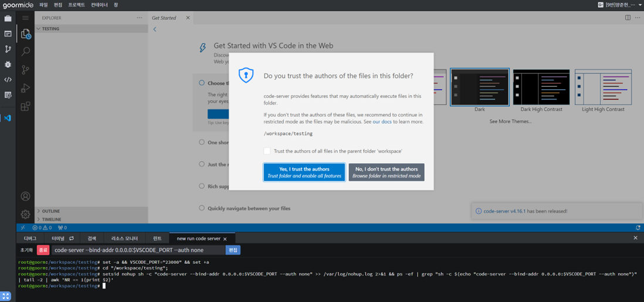Screen dimensions: 644x302
Task: Expand the OUTLINE section
Action: [91, 211]
